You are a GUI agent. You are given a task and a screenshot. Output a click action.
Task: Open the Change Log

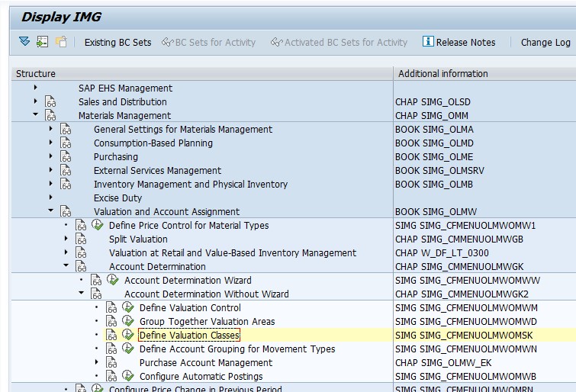click(x=545, y=43)
